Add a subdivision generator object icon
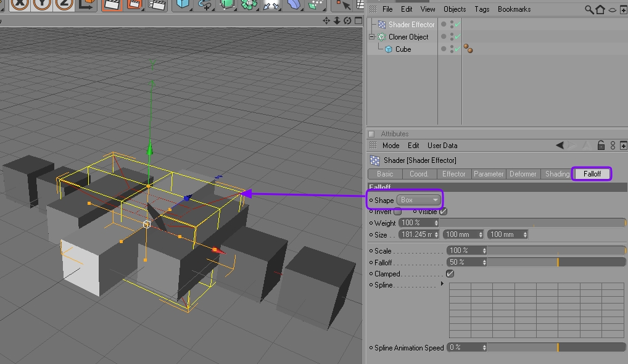628x364 pixels. click(227, 4)
